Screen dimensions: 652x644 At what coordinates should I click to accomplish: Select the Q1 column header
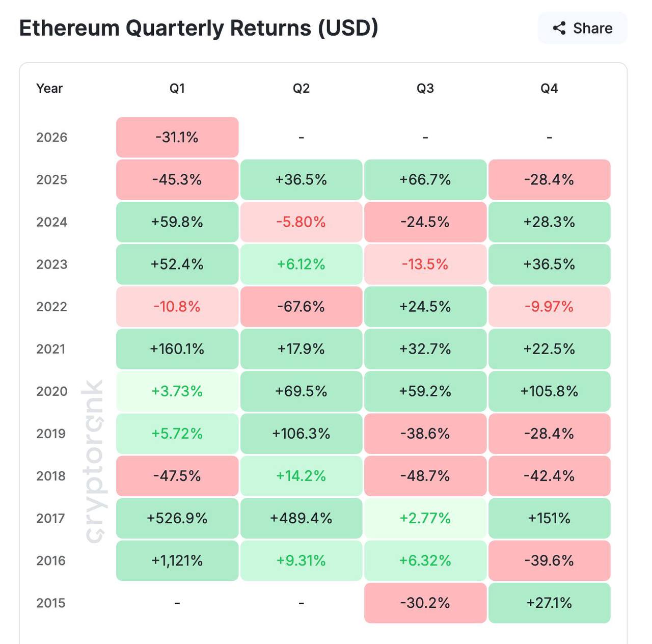tap(177, 88)
